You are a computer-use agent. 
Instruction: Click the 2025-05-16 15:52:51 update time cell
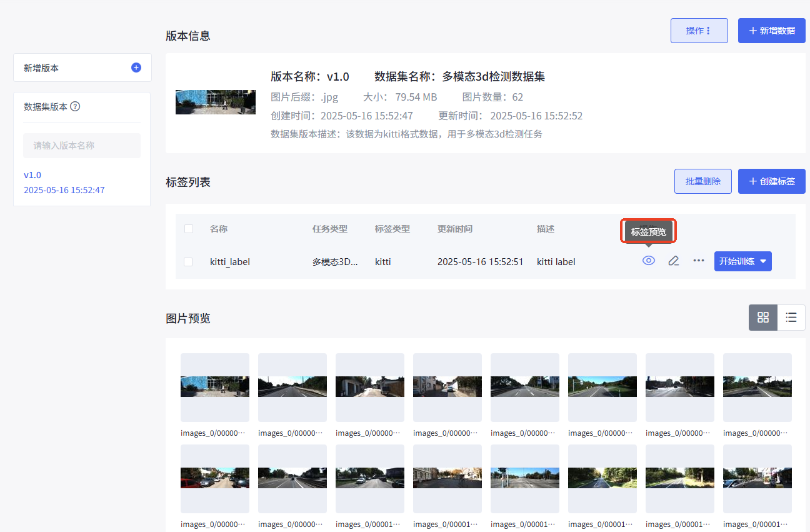[x=480, y=262]
